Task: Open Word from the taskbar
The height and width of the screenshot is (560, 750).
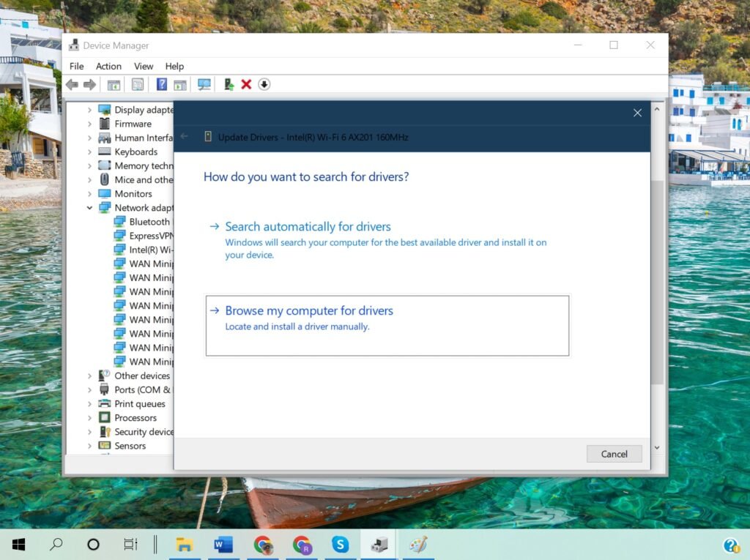Action: (223, 544)
